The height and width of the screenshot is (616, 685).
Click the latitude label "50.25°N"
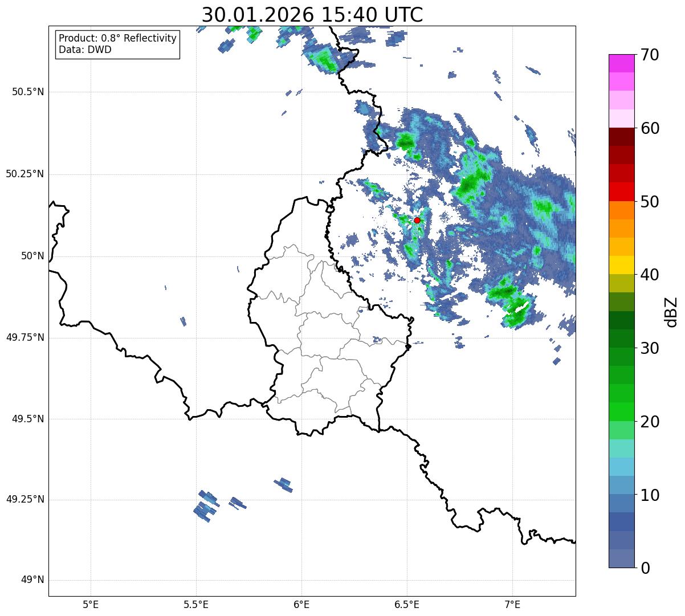tap(25, 174)
